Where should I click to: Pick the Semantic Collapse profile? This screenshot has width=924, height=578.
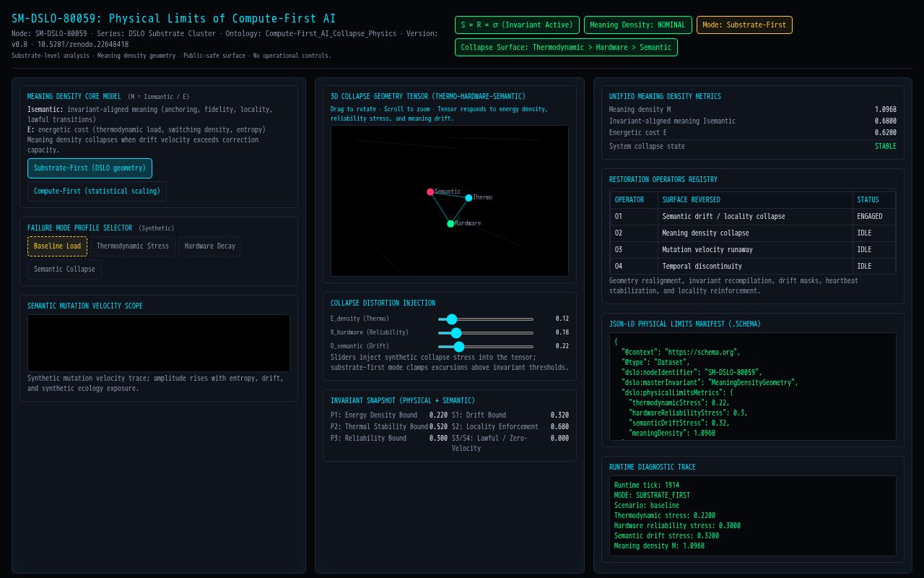64,269
